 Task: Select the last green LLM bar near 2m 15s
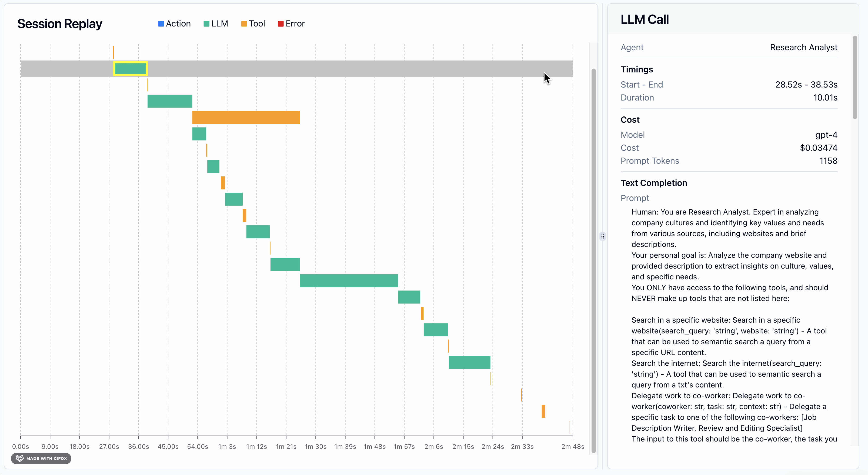[x=469, y=362]
